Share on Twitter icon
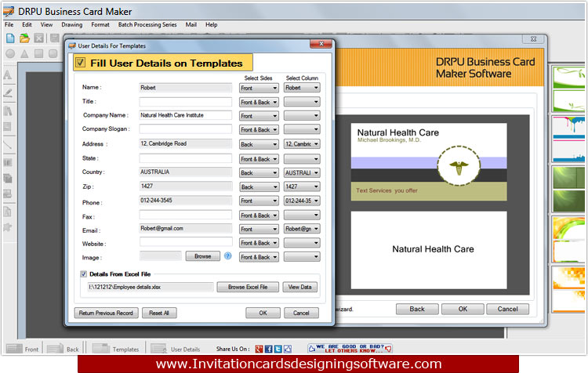 278,349
